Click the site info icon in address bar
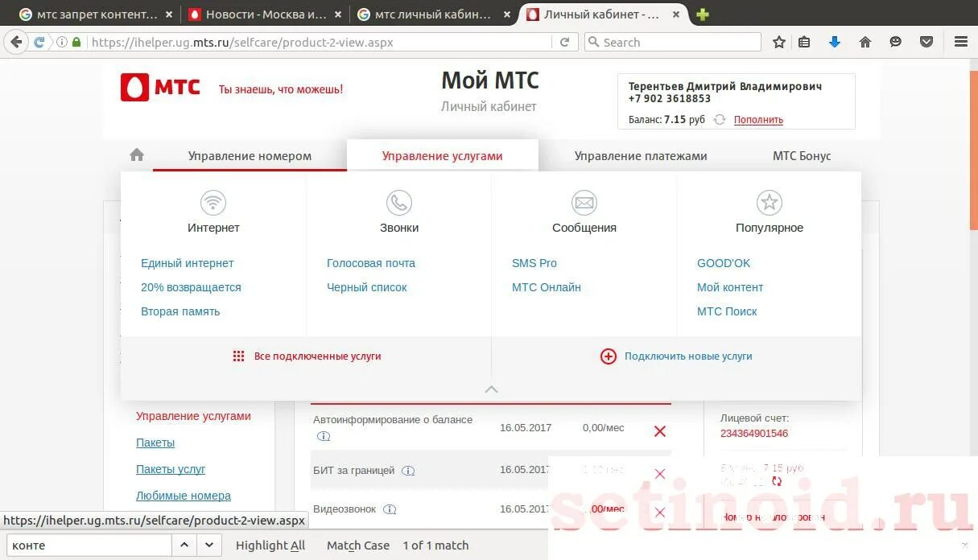Viewport: 978px width, 560px height. coord(61,43)
